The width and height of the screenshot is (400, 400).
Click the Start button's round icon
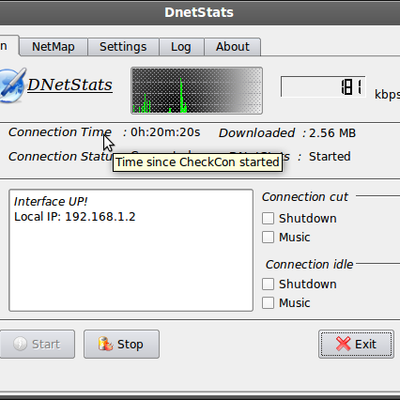click(20, 344)
